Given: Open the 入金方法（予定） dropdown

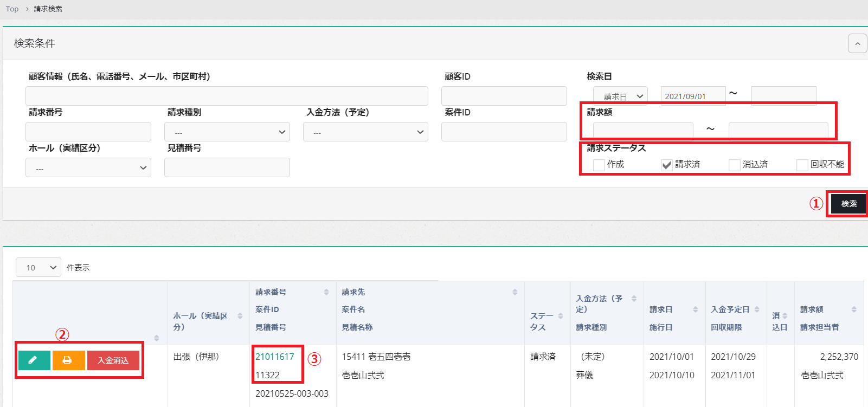Looking at the screenshot, I should pos(365,132).
